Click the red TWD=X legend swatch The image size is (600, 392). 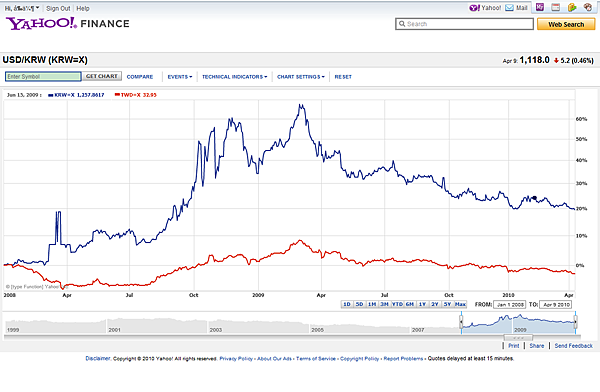[x=117, y=95]
